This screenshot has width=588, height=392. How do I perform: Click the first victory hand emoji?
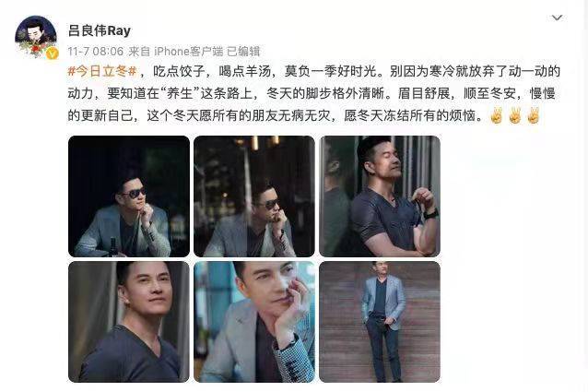(497, 115)
